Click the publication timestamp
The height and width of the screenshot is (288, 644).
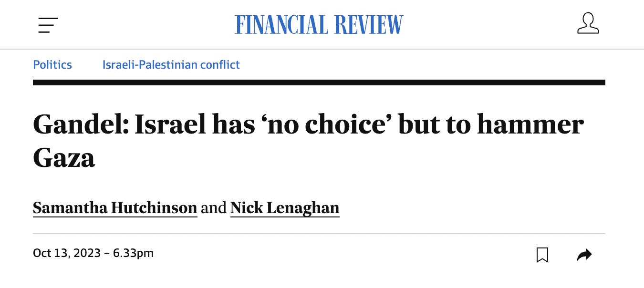point(93,253)
